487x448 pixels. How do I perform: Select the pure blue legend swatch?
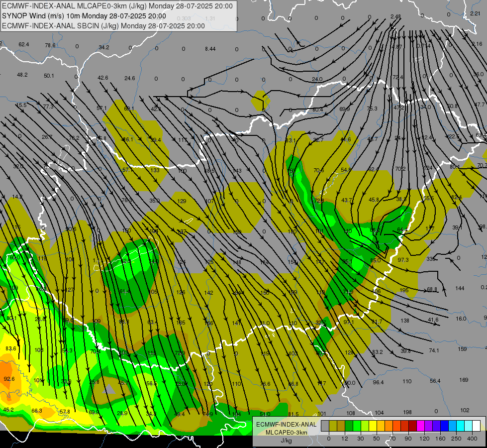click(x=444, y=426)
